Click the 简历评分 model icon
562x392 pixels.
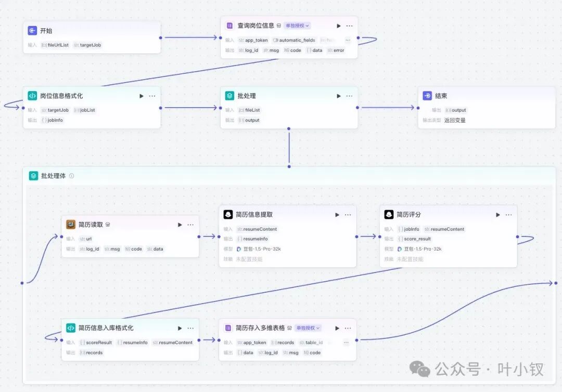[389, 214]
